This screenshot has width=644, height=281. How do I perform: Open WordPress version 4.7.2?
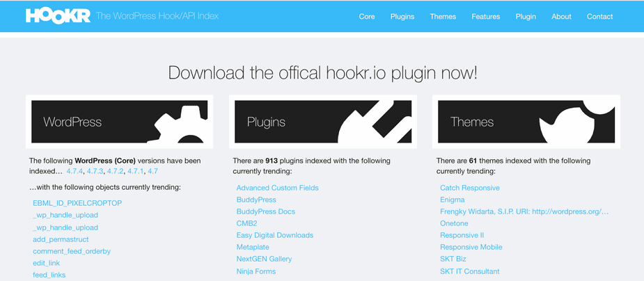point(115,172)
